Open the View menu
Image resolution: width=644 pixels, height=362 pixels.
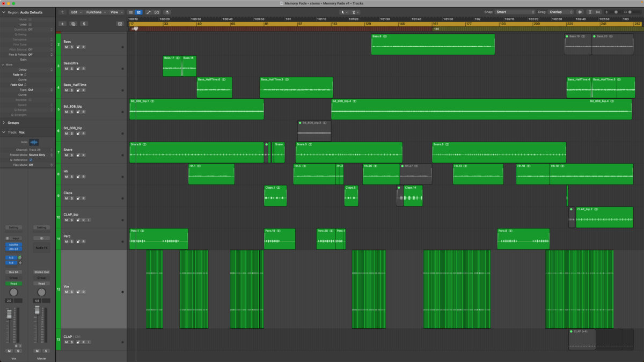[x=115, y=12]
